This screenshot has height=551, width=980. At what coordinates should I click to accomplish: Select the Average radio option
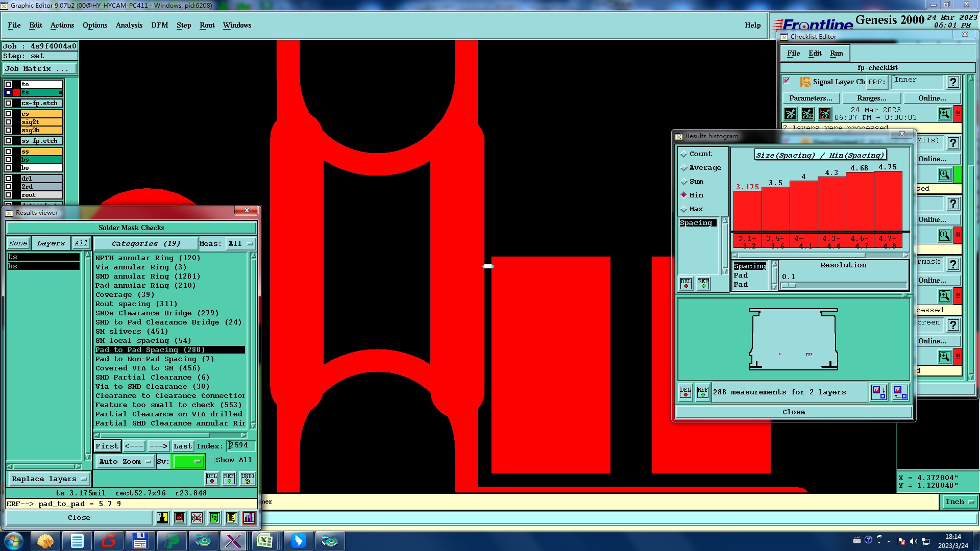(684, 168)
